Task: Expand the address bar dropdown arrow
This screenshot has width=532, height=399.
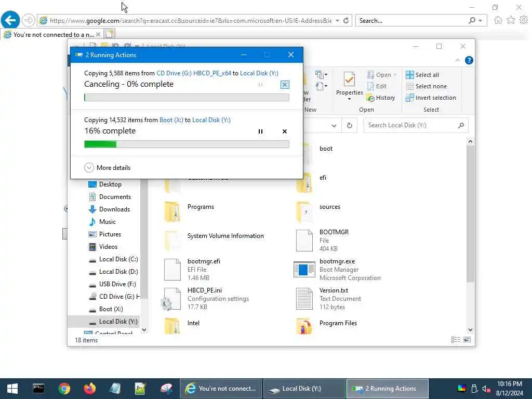Action: click(x=337, y=21)
